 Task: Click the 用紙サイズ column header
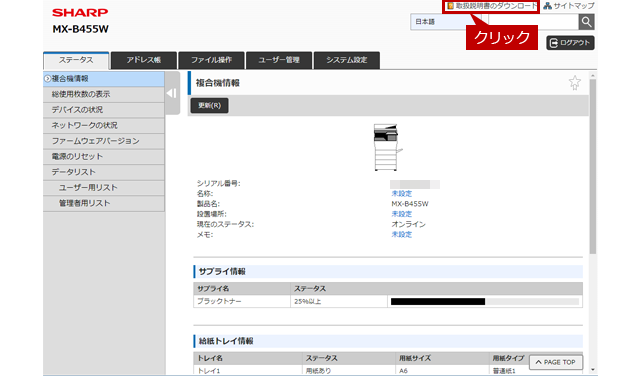[x=442, y=358]
